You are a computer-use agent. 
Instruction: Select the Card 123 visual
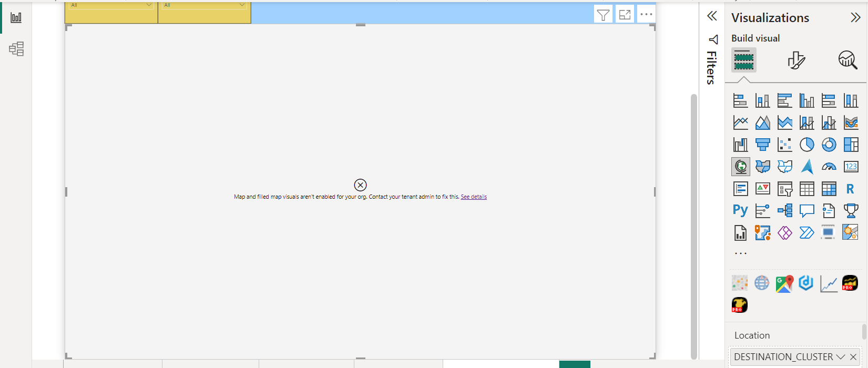(x=851, y=167)
